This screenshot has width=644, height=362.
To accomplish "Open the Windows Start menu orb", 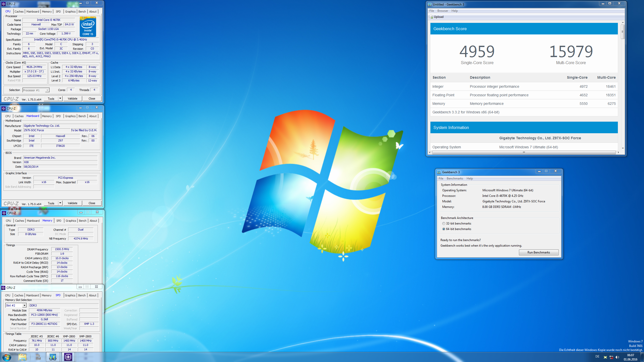I will [7, 357].
